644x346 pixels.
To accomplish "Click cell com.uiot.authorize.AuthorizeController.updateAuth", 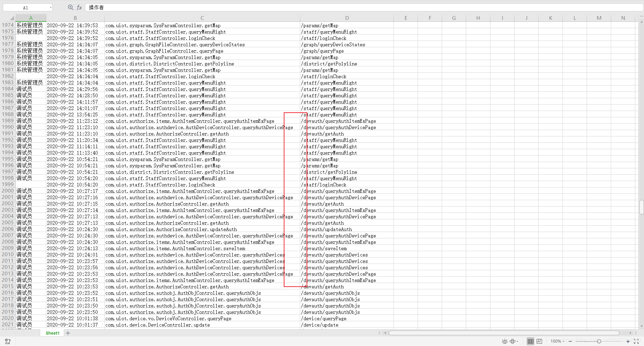I will click(x=202, y=229).
